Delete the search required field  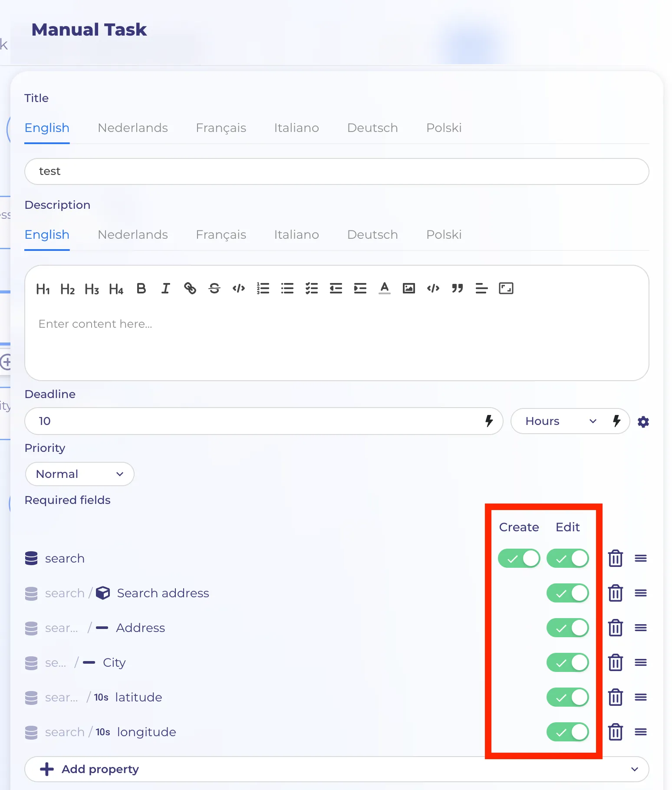click(x=616, y=558)
